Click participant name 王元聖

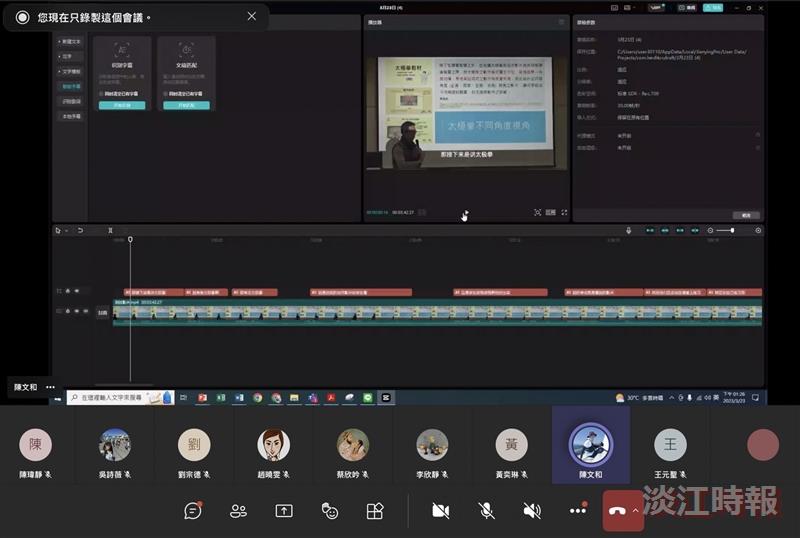coord(665,475)
